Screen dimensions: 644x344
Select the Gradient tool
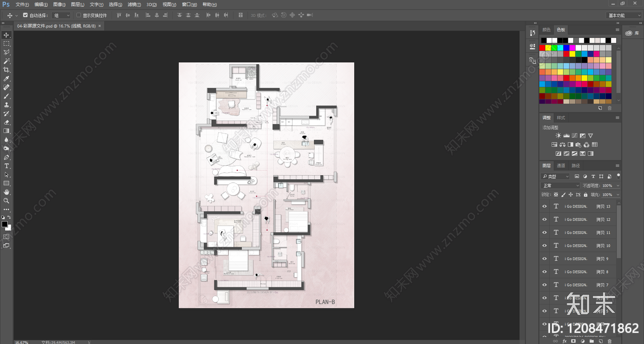(6, 131)
